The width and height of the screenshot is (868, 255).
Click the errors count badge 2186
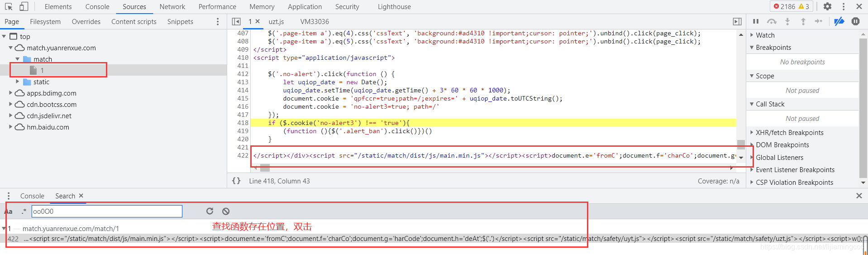coord(784,6)
